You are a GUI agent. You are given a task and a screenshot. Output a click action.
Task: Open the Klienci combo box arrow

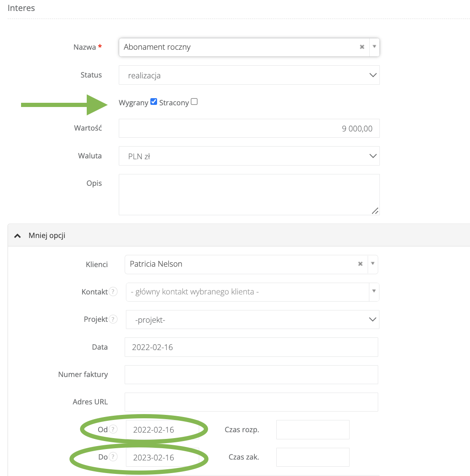tap(372, 264)
